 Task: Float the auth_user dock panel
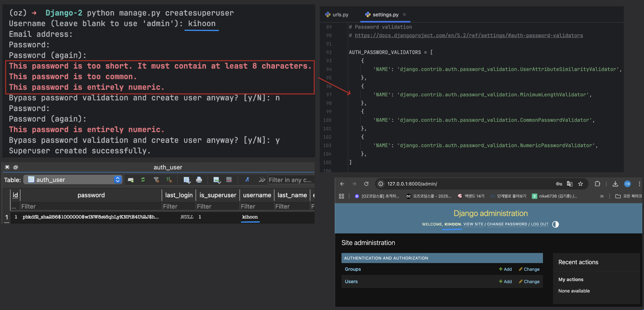point(16,167)
